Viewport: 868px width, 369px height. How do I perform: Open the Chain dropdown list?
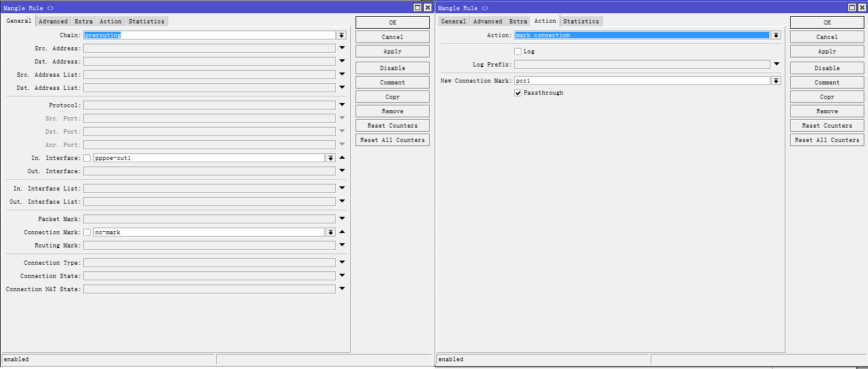[341, 35]
